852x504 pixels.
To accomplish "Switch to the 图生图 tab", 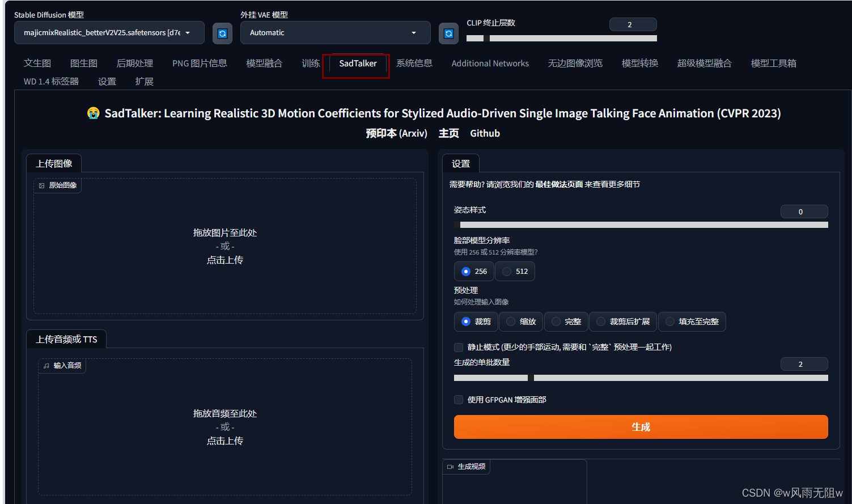I will [84, 63].
